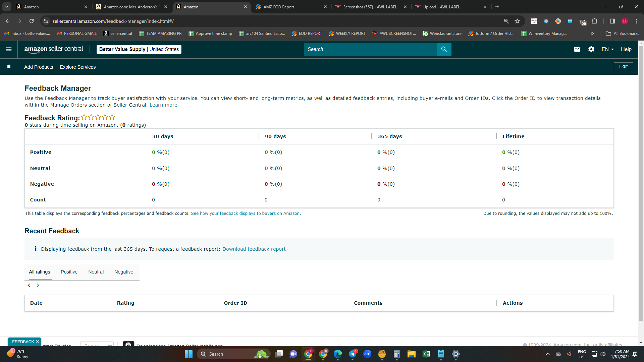The height and width of the screenshot is (362, 644).
Task: Open the EOD REPORT bookmark
Action: (307, 34)
